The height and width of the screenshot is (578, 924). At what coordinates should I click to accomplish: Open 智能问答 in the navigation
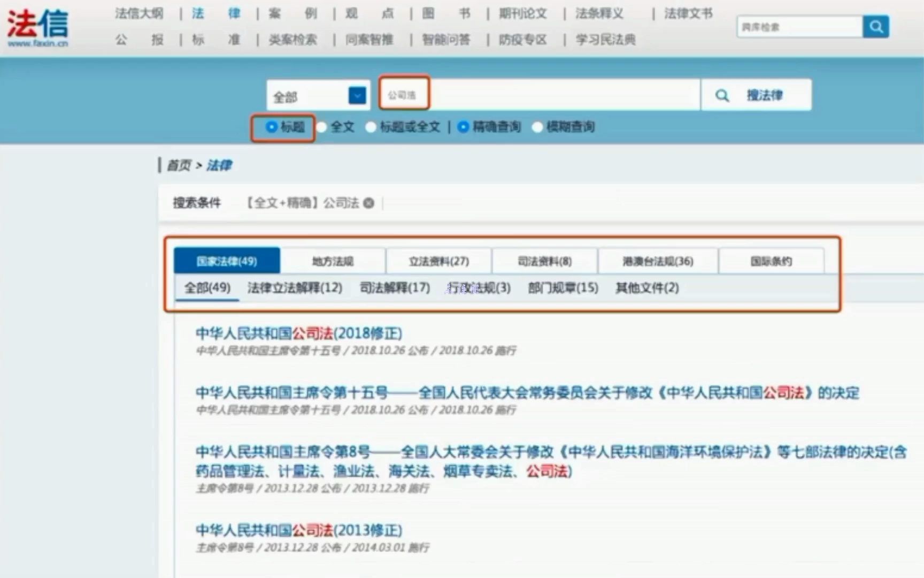tap(446, 40)
